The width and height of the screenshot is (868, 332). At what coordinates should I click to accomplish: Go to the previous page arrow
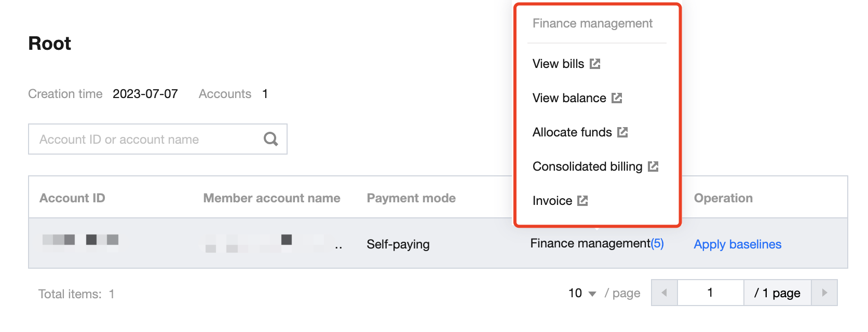coord(664,293)
